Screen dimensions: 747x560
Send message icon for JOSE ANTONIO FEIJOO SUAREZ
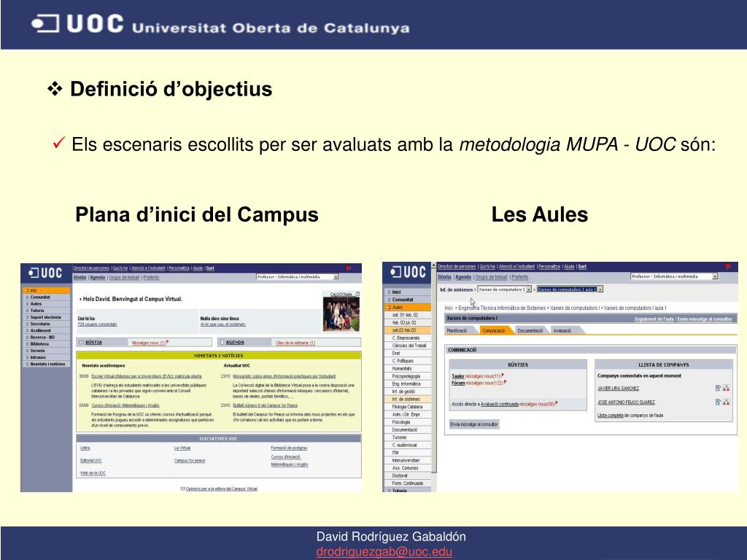[718, 402]
